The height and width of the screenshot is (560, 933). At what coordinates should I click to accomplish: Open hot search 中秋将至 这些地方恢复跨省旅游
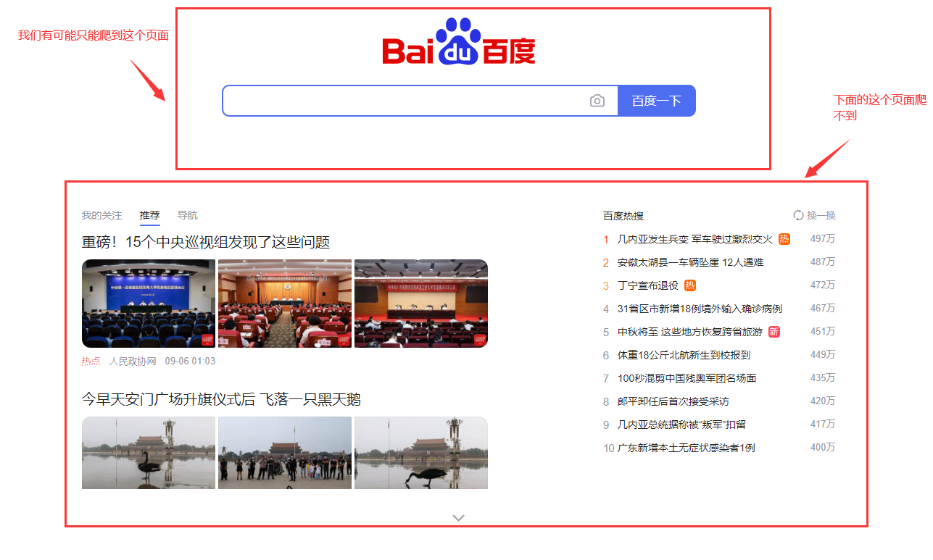point(690,332)
